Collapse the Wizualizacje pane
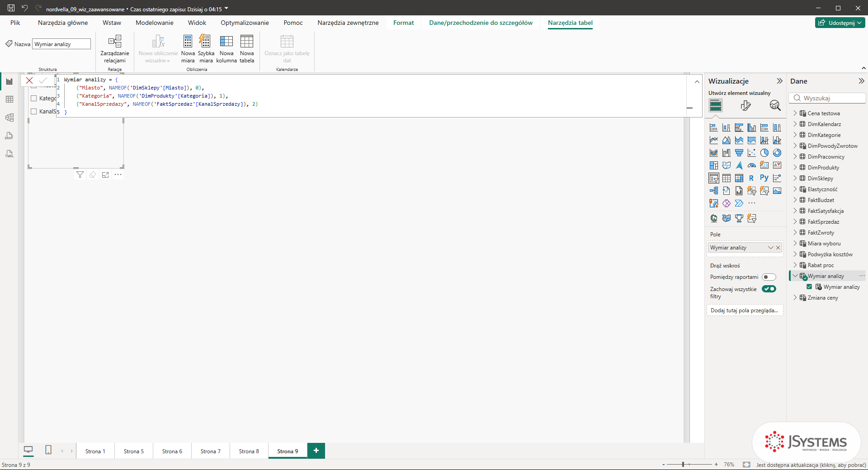The image size is (868, 470). pos(779,81)
